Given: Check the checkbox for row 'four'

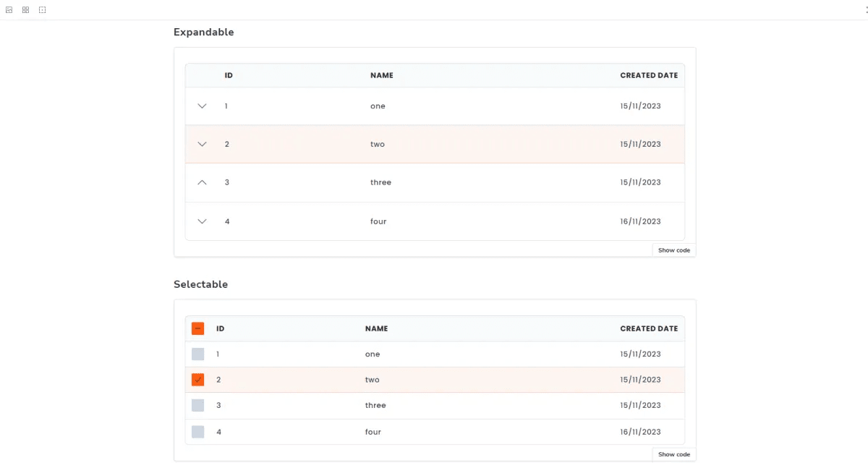Looking at the screenshot, I should pos(197,432).
